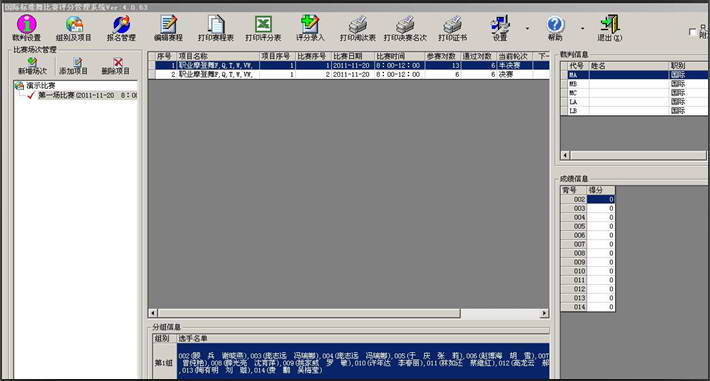Select 演示比赛 root tree node
Image resolution: width=710 pixels, height=381 pixels.
40,86
